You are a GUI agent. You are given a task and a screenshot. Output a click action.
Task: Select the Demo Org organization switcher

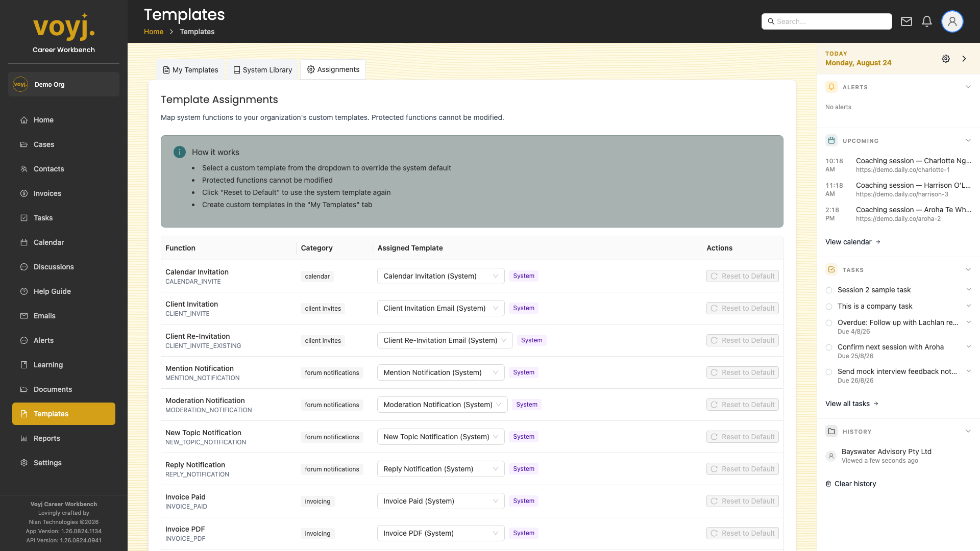click(64, 84)
